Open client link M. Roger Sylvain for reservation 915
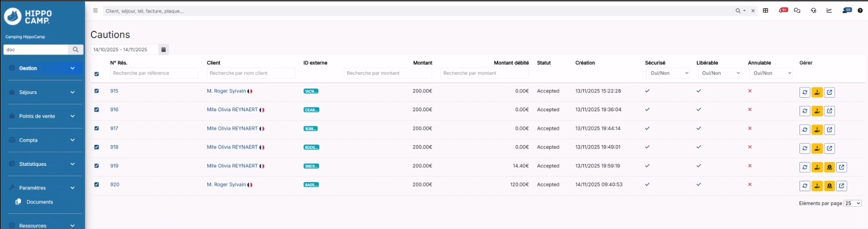868x229 pixels. click(226, 91)
